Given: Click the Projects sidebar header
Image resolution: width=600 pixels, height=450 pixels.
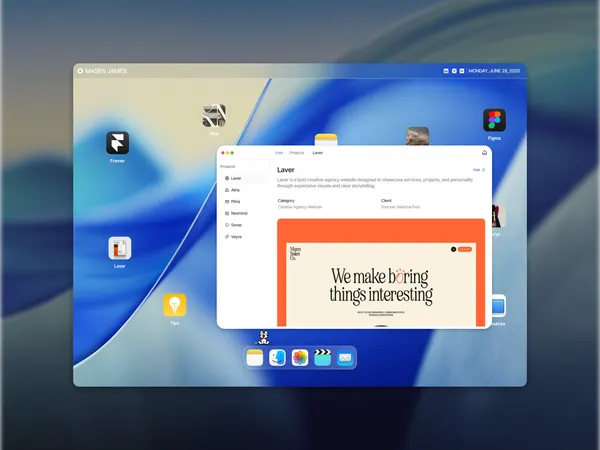Looking at the screenshot, I should point(228,166).
